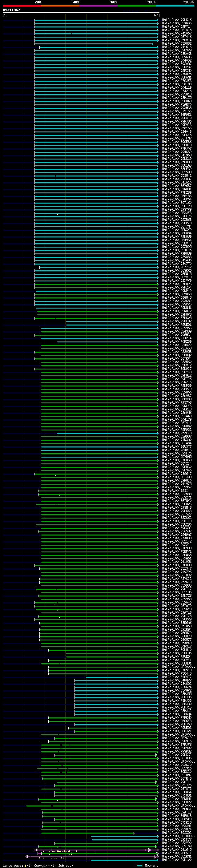Select the UniRef100_P25818 label
The width and height of the screenshot is (197, 868).
point(177,95)
